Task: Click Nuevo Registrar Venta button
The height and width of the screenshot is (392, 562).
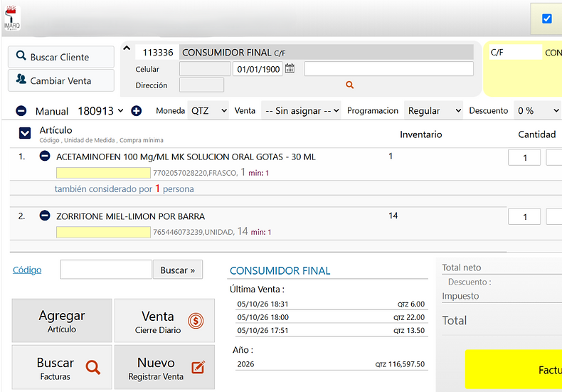Action: click(x=164, y=367)
